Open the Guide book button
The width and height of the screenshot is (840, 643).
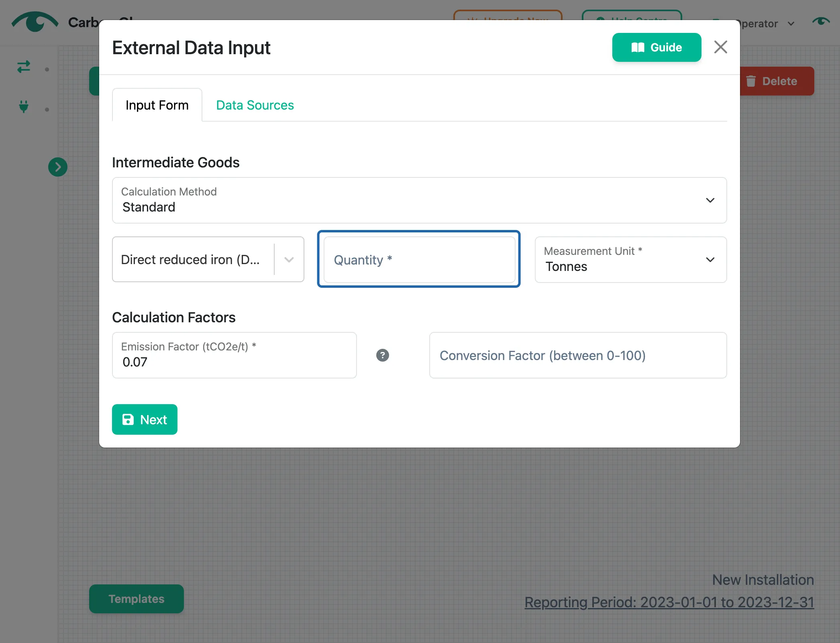tap(657, 47)
